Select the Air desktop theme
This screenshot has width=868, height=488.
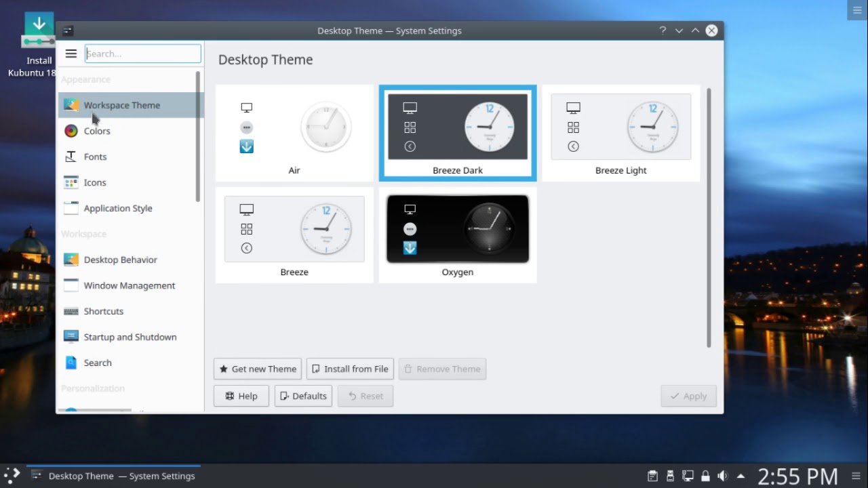coord(294,133)
